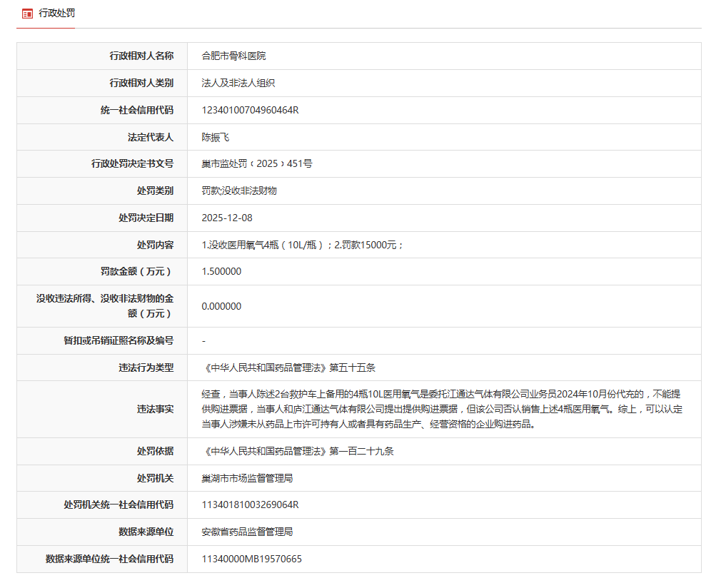Click the 行政相对人名称 label
Screen dimensions: 726x588
pos(141,56)
